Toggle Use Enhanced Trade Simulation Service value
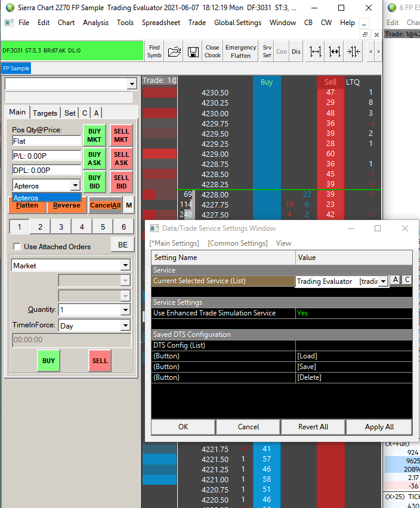Screen dimensions: 420x508 (354, 313)
